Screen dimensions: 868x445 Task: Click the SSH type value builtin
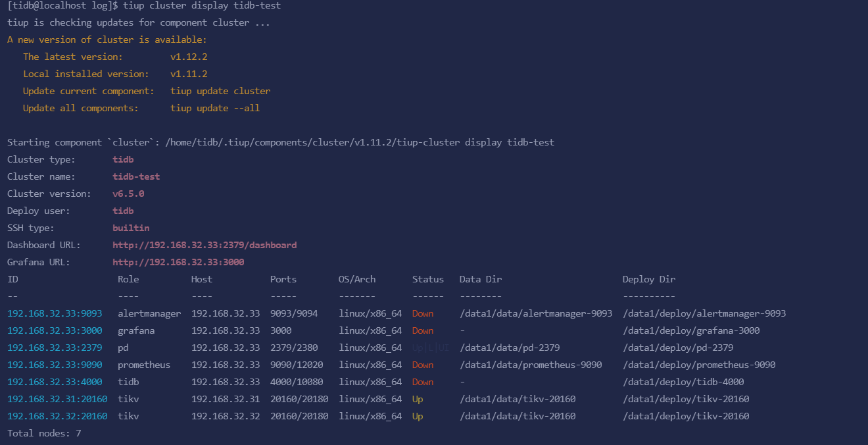(x=131, y=228)
